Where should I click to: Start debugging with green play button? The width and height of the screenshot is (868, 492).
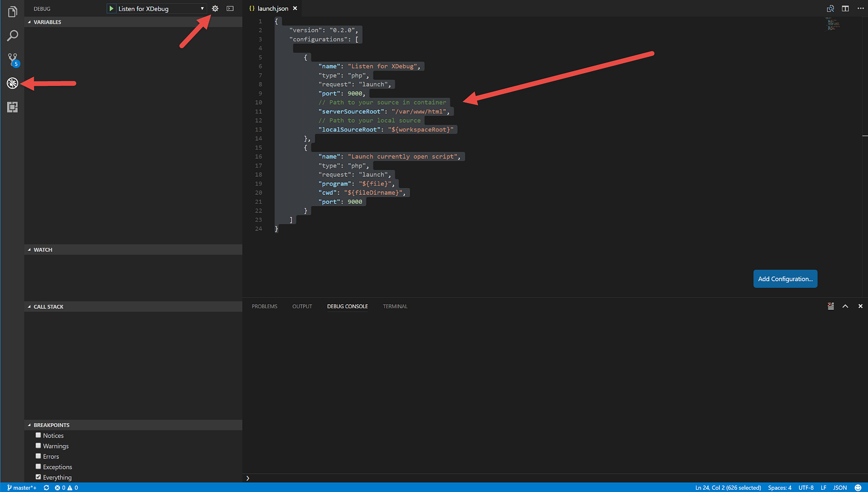click(111, 9)
